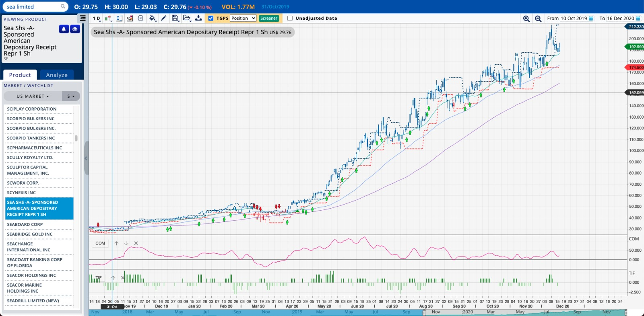Click the open folder icon
644x316 pixels.
187,18
